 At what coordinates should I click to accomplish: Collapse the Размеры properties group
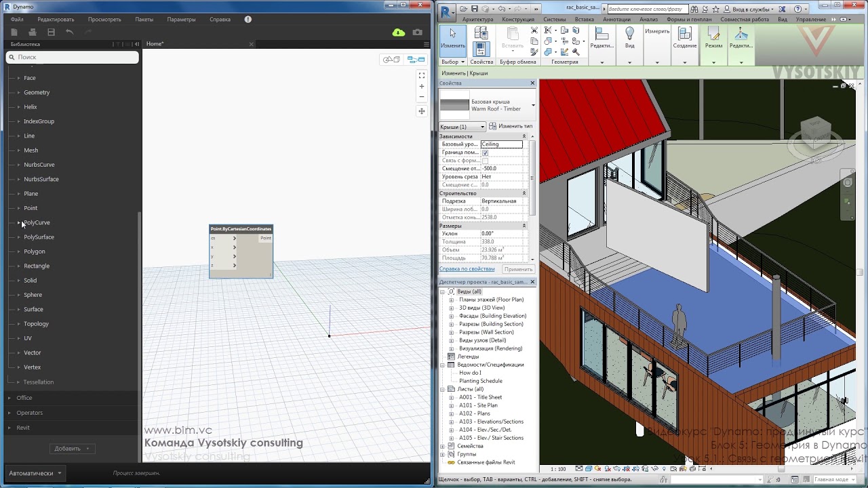pos(524,226)
